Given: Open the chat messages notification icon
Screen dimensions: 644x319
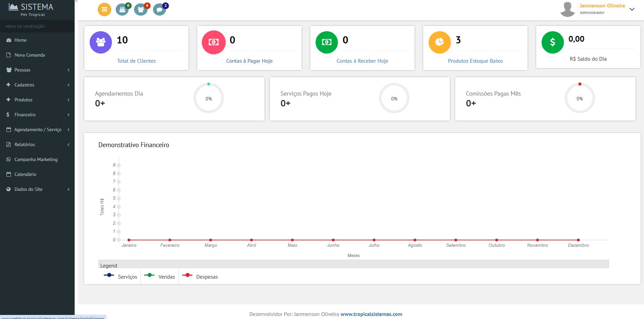Looking at the screenshot, I should (x=159, y=9).
